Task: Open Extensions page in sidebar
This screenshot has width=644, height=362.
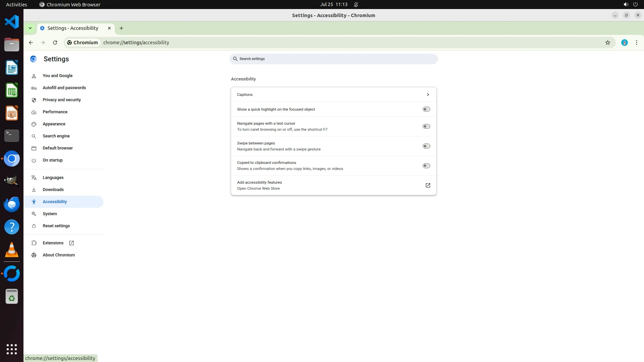Action: [x=53, y=243]
